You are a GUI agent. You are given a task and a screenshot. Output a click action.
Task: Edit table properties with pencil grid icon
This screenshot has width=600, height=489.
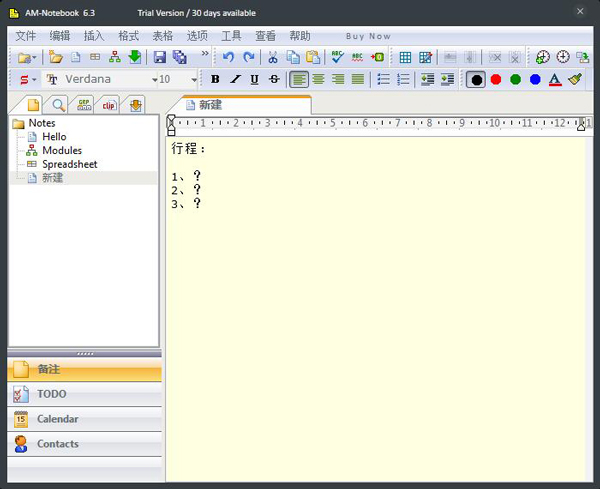click(426, 57)
